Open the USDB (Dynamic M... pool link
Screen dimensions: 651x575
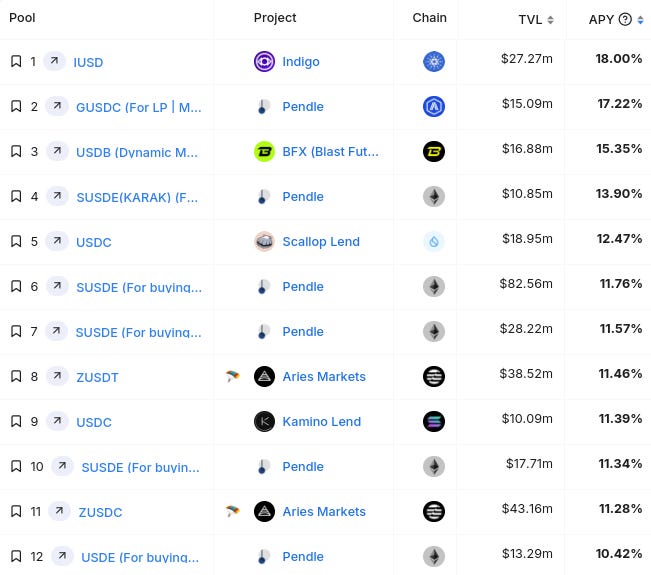coord(137,152)
